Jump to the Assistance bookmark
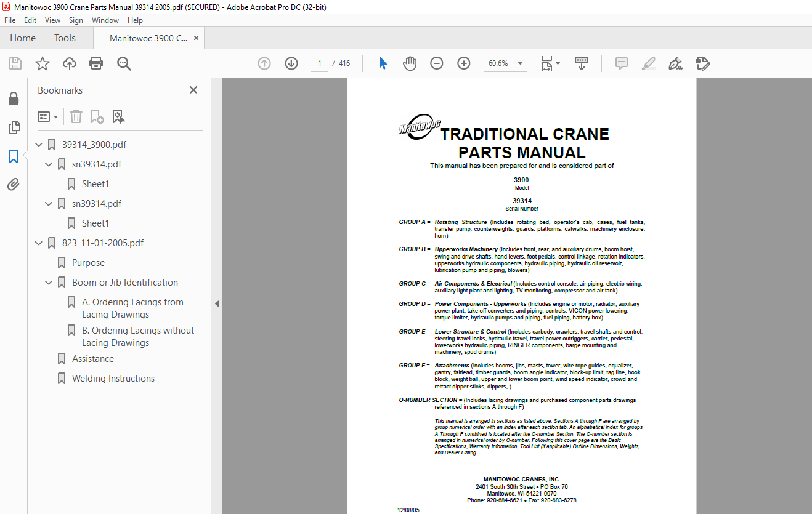Screen dimensions: 812x514 tap(93, 359)
